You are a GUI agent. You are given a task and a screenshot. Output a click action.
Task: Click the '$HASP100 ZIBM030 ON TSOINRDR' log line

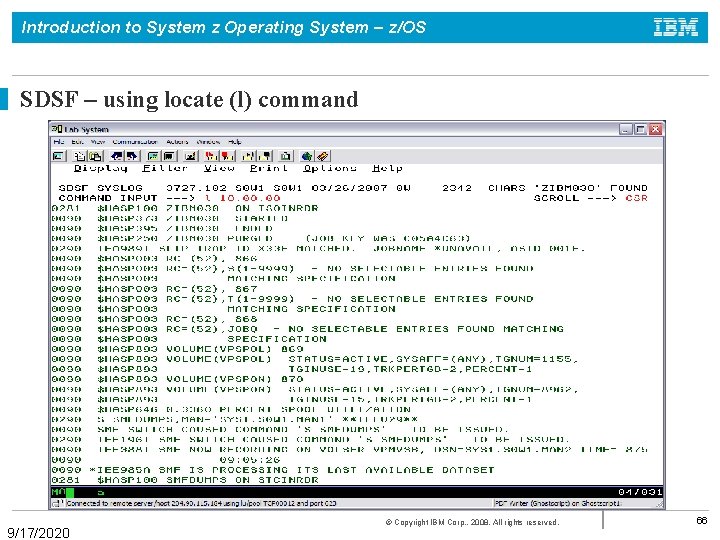(185, 208)
